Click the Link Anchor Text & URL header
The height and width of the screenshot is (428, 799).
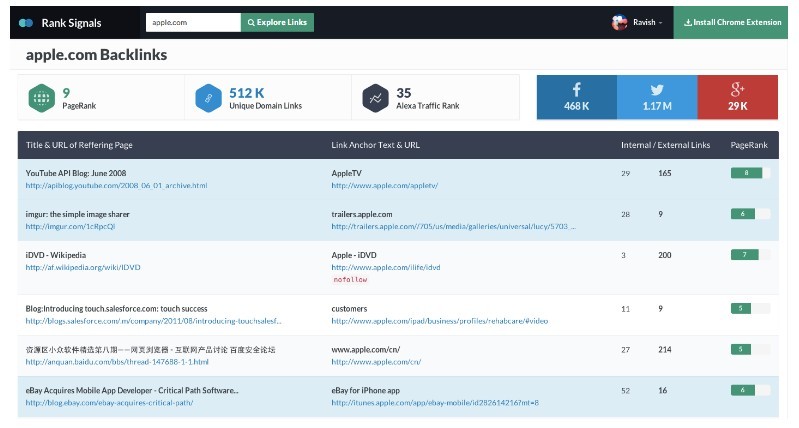pos(376,145)
